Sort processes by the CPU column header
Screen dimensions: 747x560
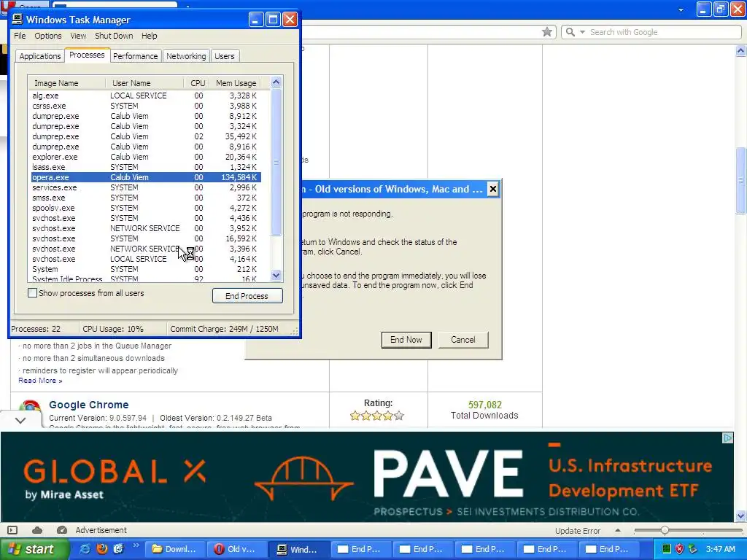(x=197, y=83)
